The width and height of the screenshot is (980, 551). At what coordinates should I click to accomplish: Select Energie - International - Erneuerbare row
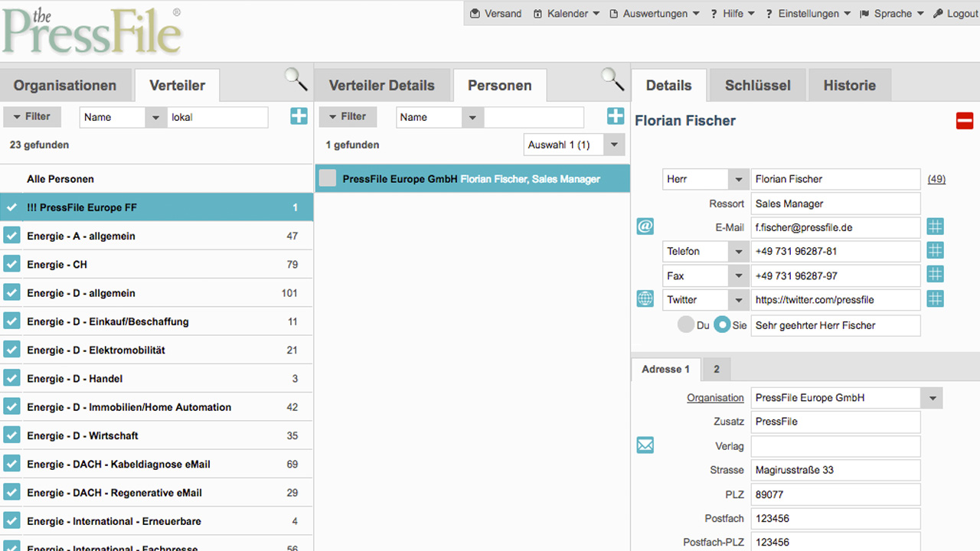[x=156, y=521]
